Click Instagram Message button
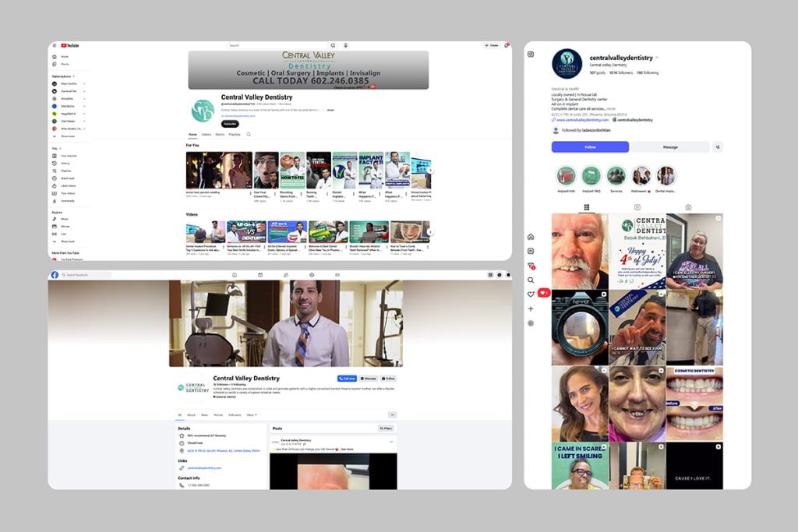 670,147
